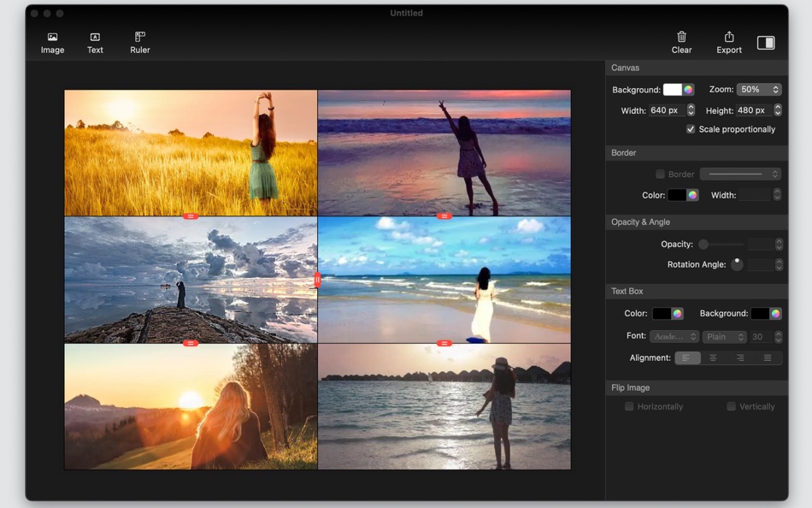Image resolution: width=812 pixels, height=508 pixels.
Task: Select right text alignment
Action: point(740,357)
